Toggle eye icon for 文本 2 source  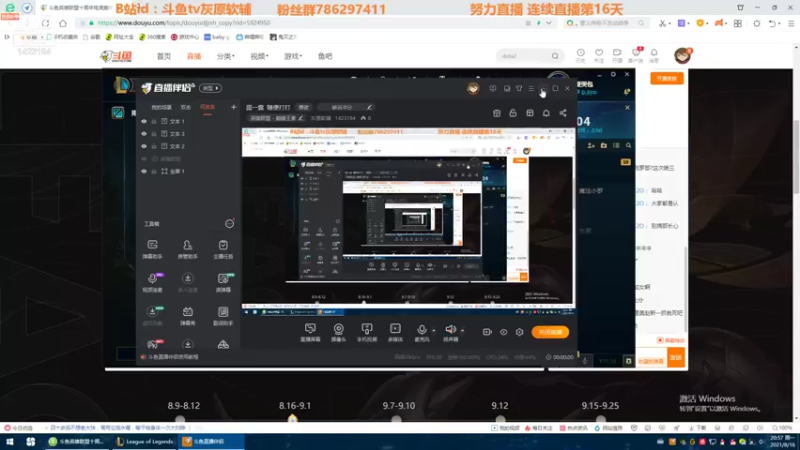pyautogui.click(x=144, y=146)
